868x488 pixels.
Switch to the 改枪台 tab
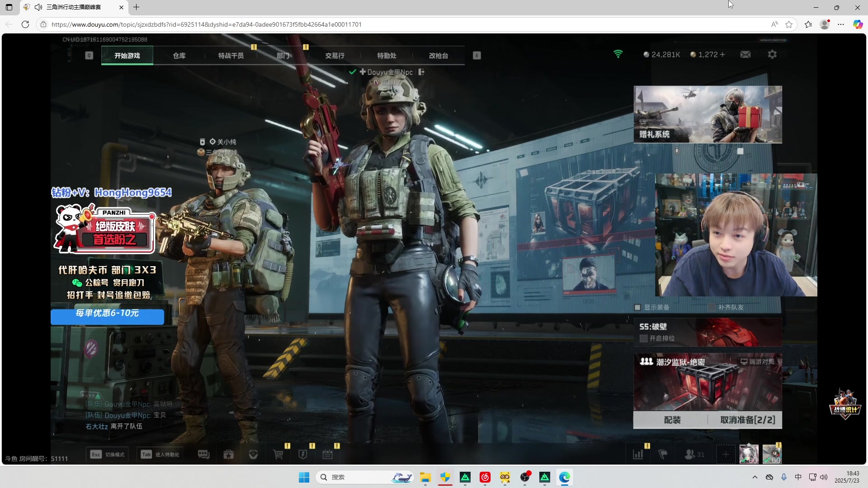point(439,56)
